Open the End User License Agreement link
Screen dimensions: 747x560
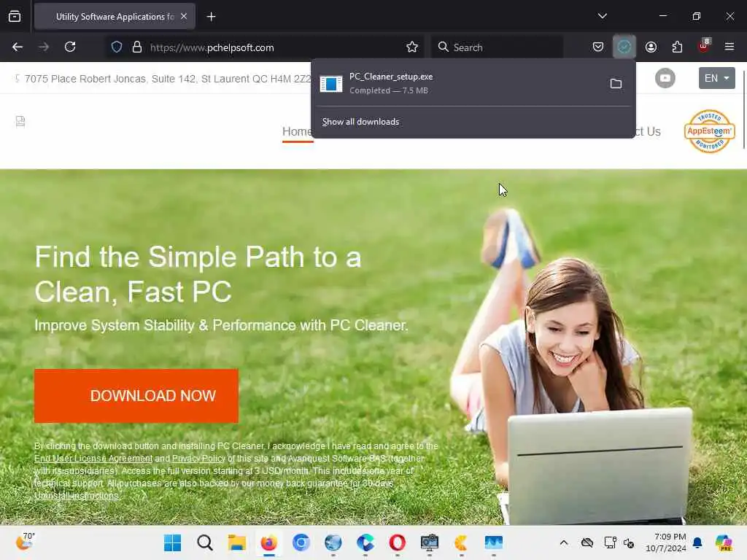pos(93,459)
